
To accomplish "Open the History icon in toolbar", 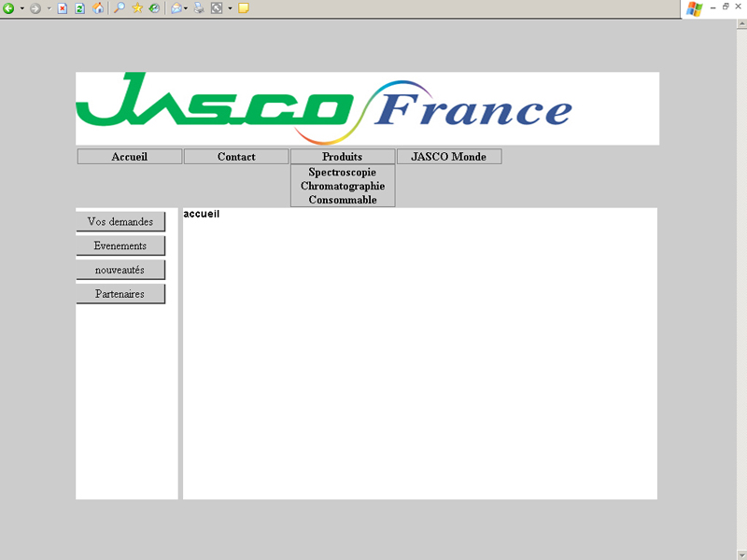I will [154, 8].
